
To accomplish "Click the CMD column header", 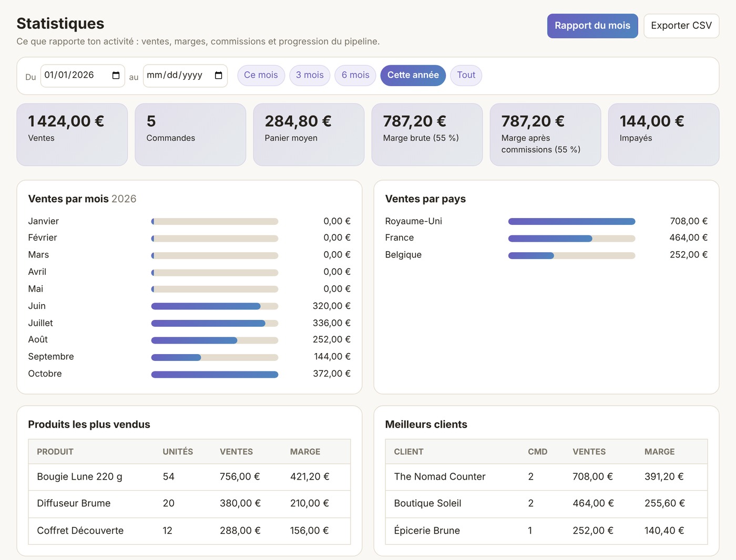I will point(537,452).
